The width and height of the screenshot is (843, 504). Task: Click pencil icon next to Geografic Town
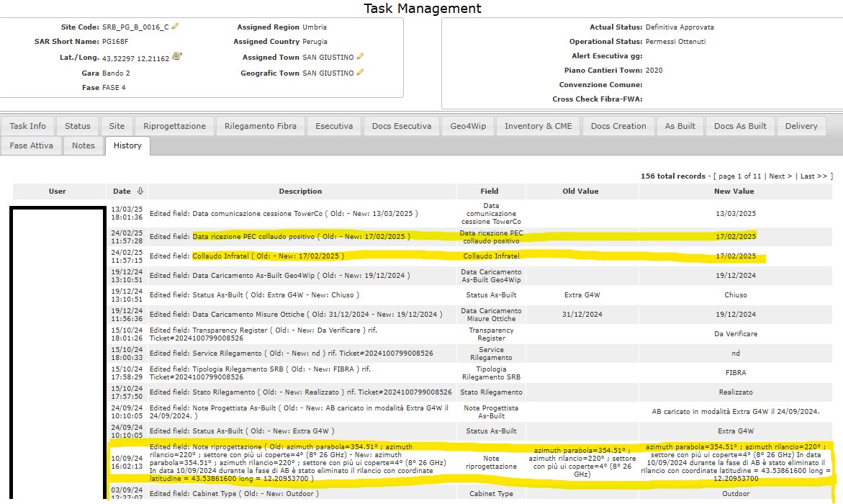pyautogui.click(x=361, y=72)
